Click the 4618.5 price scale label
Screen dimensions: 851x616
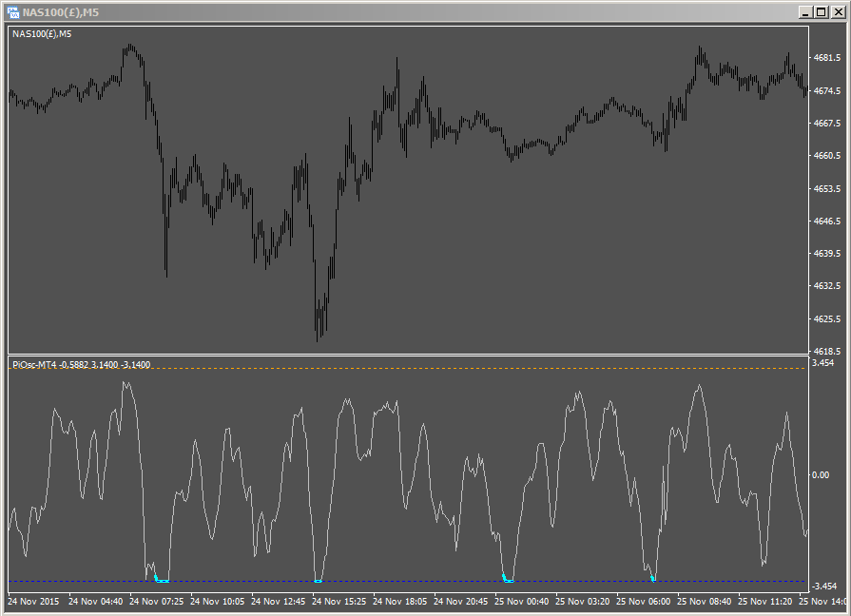point(825,351)
